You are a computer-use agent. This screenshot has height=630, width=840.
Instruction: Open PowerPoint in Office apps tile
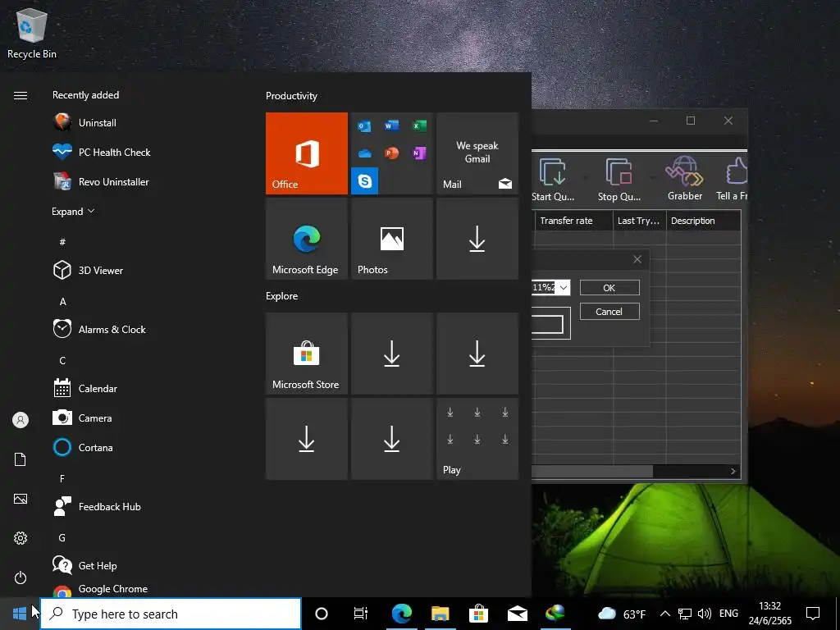[x=391, y=153]
